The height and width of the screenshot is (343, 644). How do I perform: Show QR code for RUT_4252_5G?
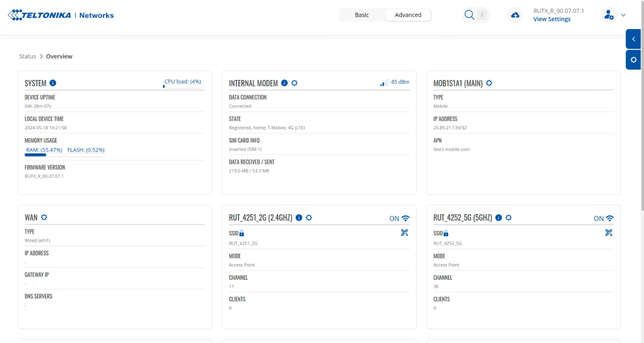coord(609,232)
